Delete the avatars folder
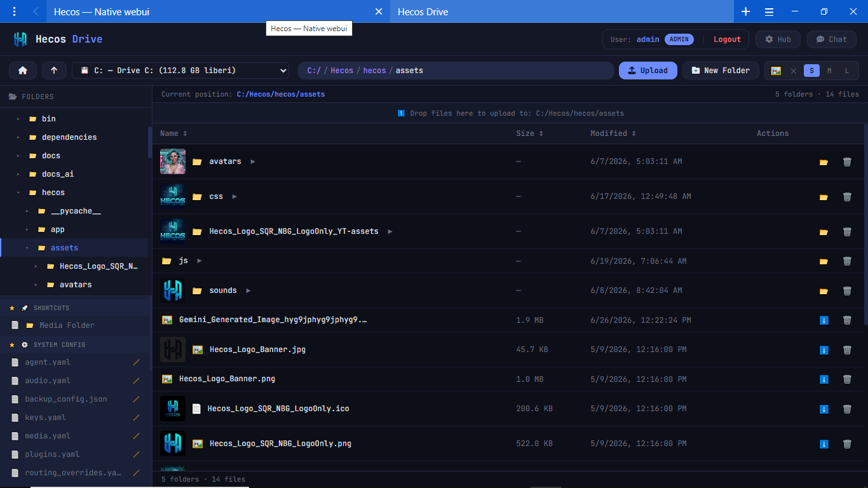Screen dimensions: 868x488 847,162
